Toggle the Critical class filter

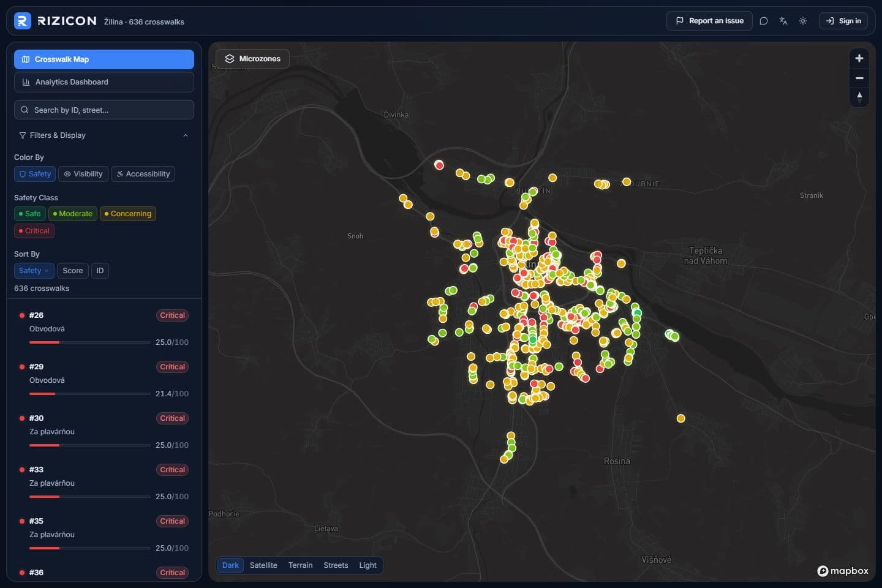coord(34,231)
